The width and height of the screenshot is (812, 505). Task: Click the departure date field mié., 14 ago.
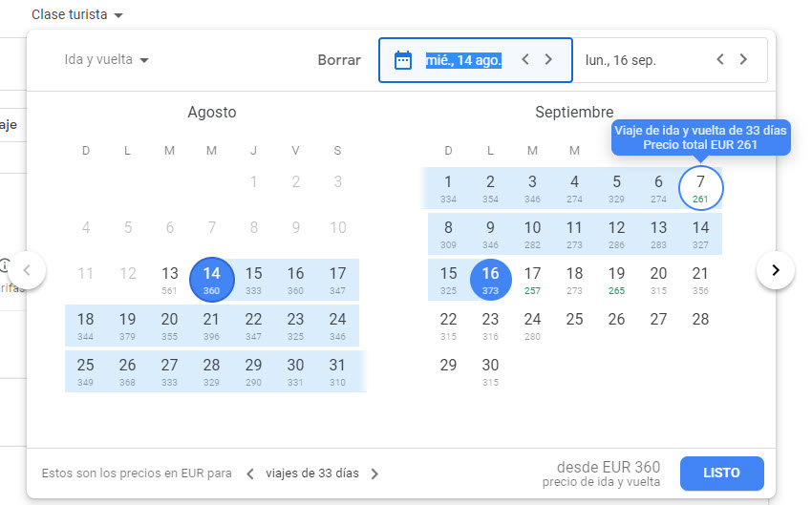[463, 59]
